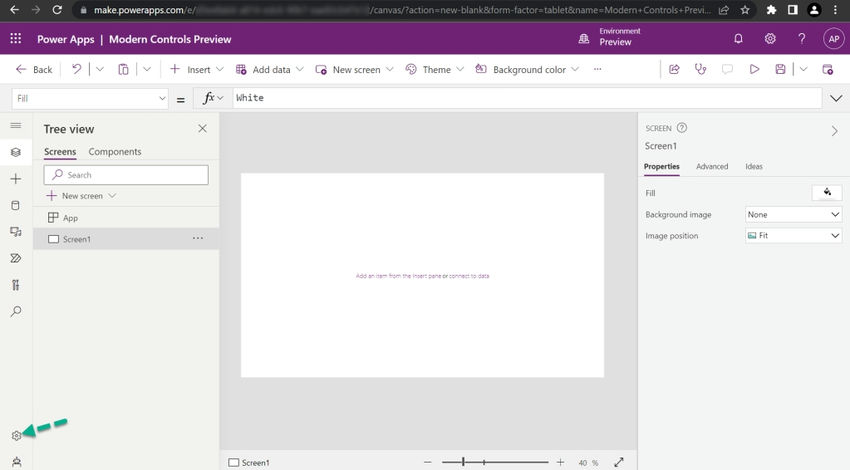
Task: Open the Image position dropdown
Action: (793, 235)
